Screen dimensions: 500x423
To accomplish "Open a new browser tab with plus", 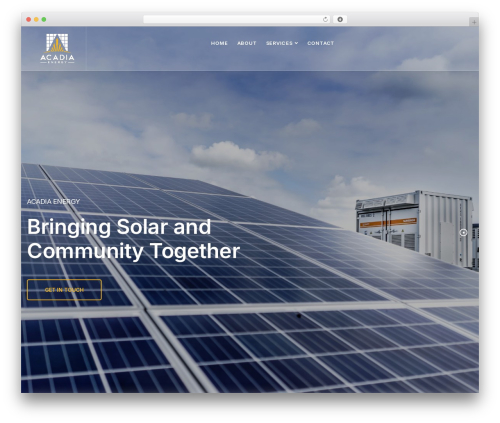I will click(474, 22).
